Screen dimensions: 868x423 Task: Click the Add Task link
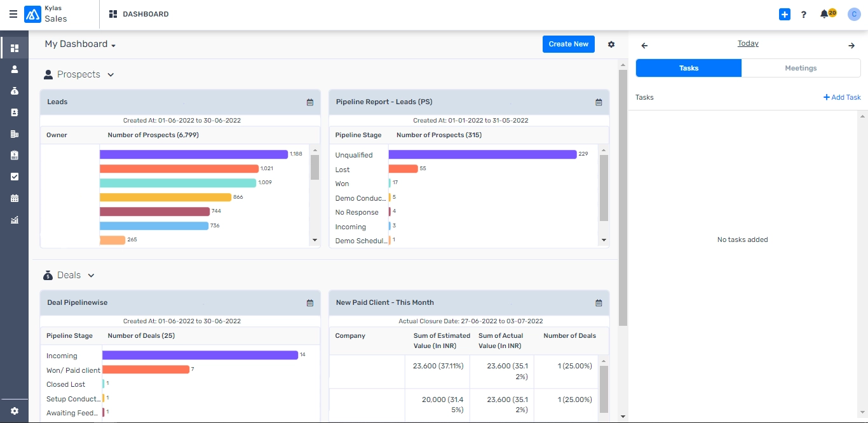(x=842, y=97)
